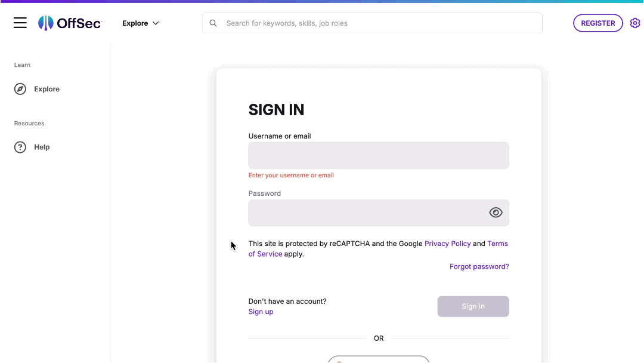Open the Forgot password link
Image resolution: width=644 pixels, height=363 pixels.
coord(479,266)
